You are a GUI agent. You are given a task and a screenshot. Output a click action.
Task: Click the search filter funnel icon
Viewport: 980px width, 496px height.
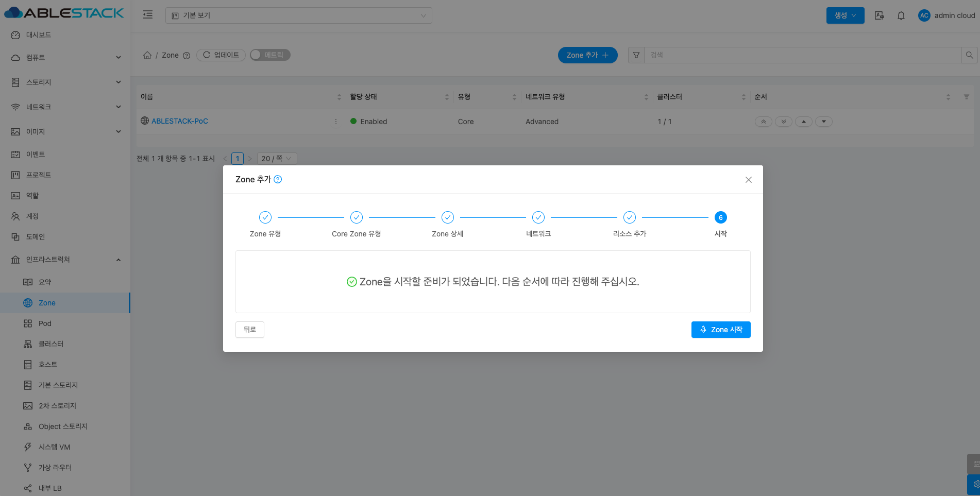(636, 55)
